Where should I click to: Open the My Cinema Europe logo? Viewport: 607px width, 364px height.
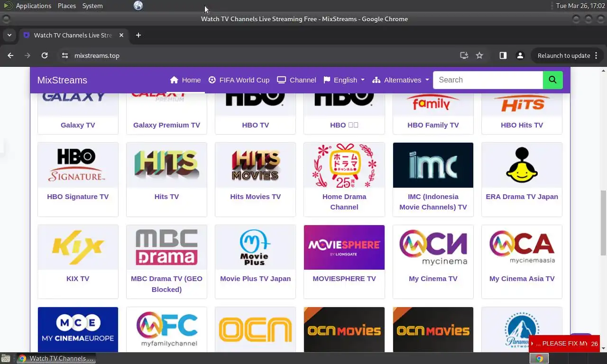[78, 329]
